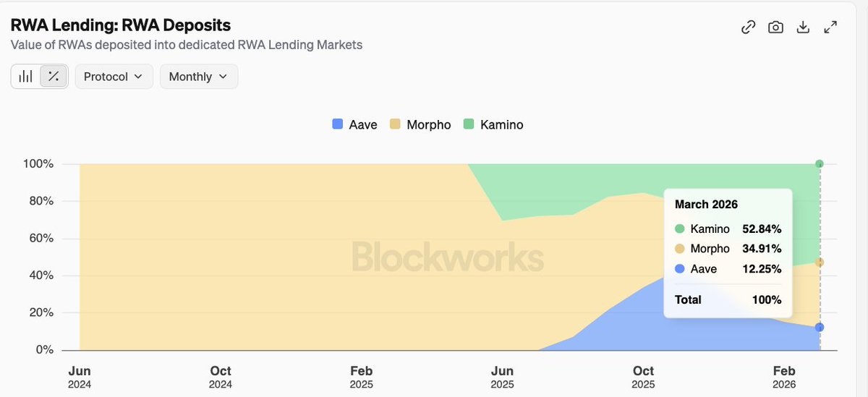Click the Kamino data point marker

point(820,164)
